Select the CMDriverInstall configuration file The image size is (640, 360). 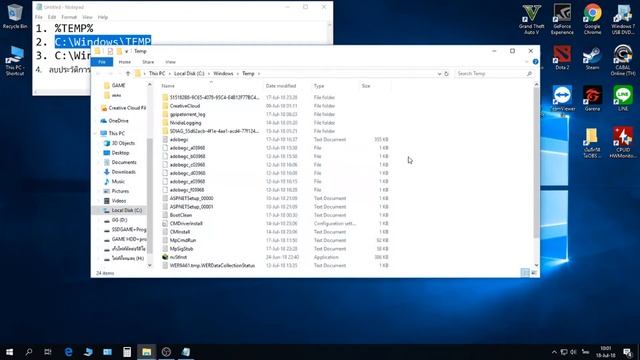click(x=275, y=223)
